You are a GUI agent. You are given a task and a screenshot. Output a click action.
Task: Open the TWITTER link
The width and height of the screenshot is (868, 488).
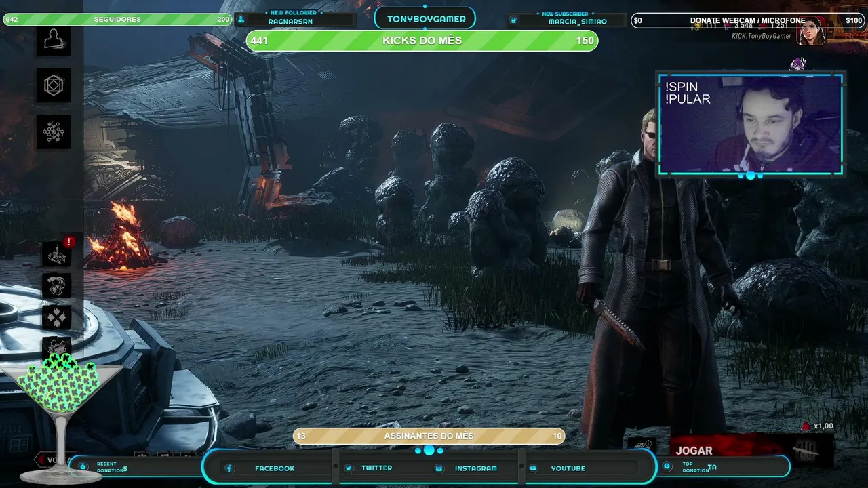click(376, 468)
